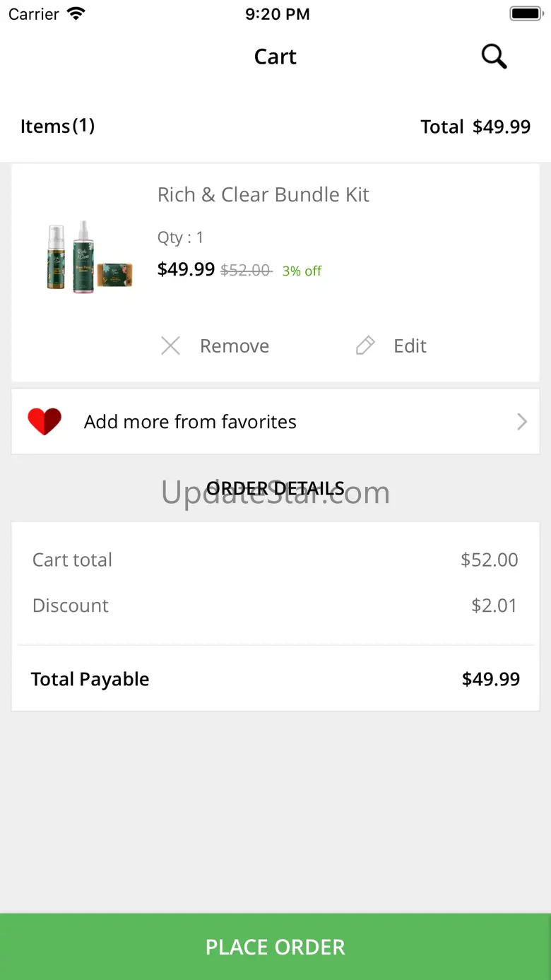Select the 3% off discount label

pos(302,271)
